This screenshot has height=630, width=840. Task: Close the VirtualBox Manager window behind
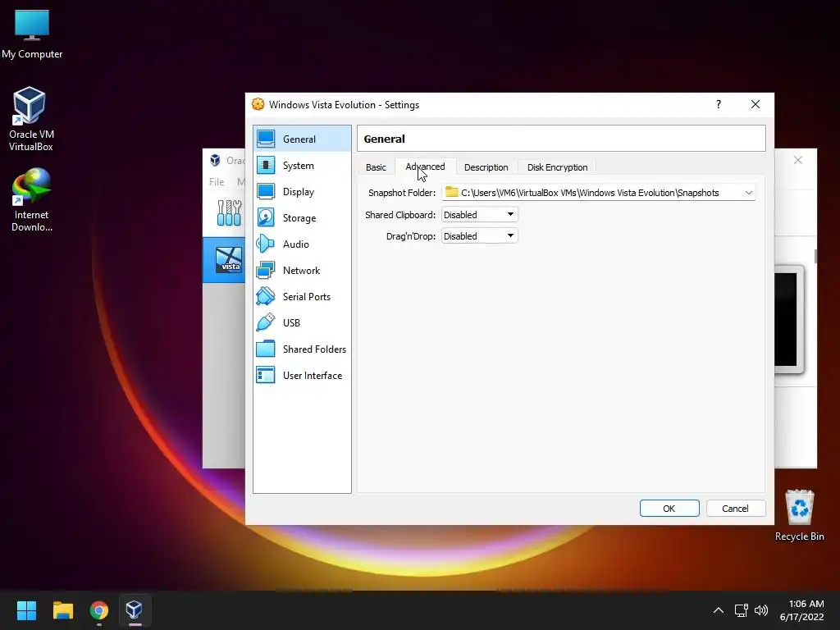(797, 160)
